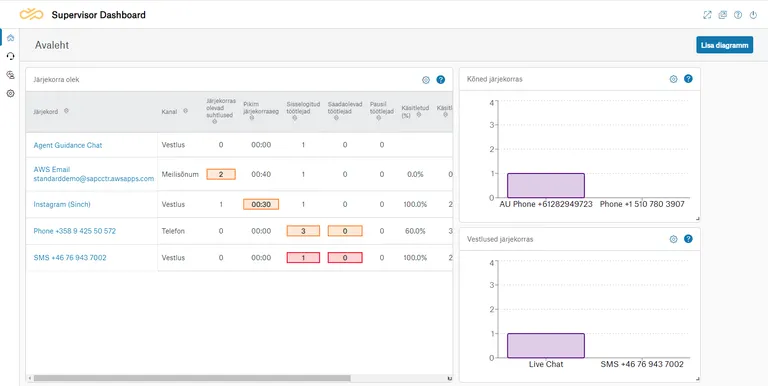Click the purple AU Phone bar in calls chart
This screenshot has width=768, height=386.
546,185
